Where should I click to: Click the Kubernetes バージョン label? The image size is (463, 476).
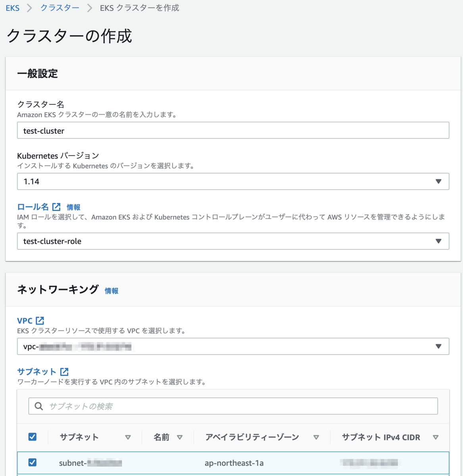pyautogui.click(x=58, y=155)
